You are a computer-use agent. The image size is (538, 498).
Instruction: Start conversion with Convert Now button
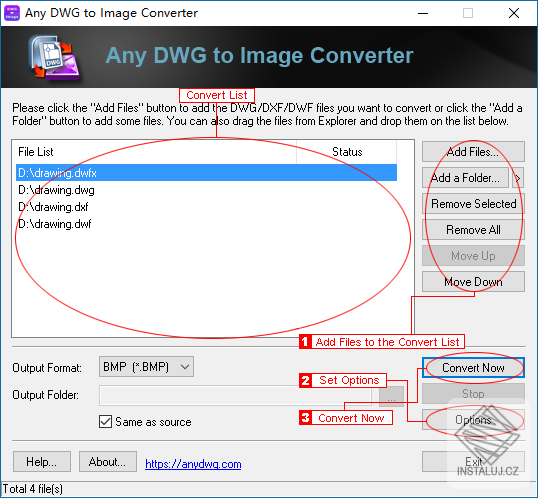[x=473, y=368]
